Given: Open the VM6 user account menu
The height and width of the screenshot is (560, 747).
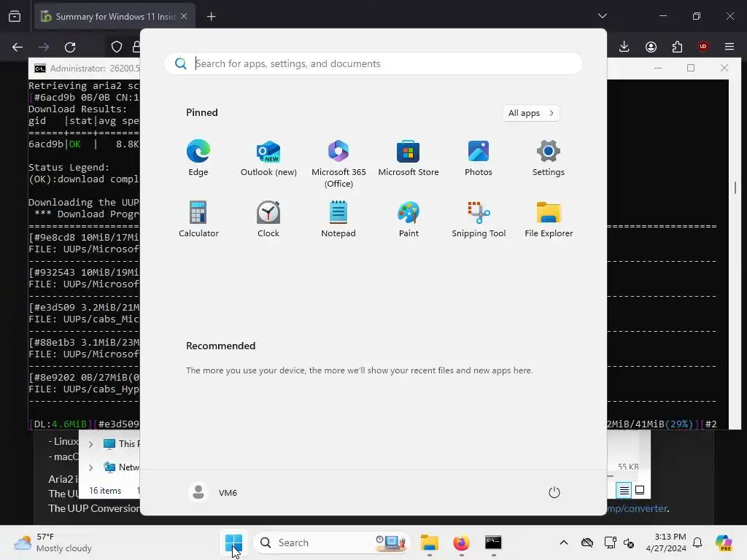Looking at the screenshot, I should (x=213, y=492).
